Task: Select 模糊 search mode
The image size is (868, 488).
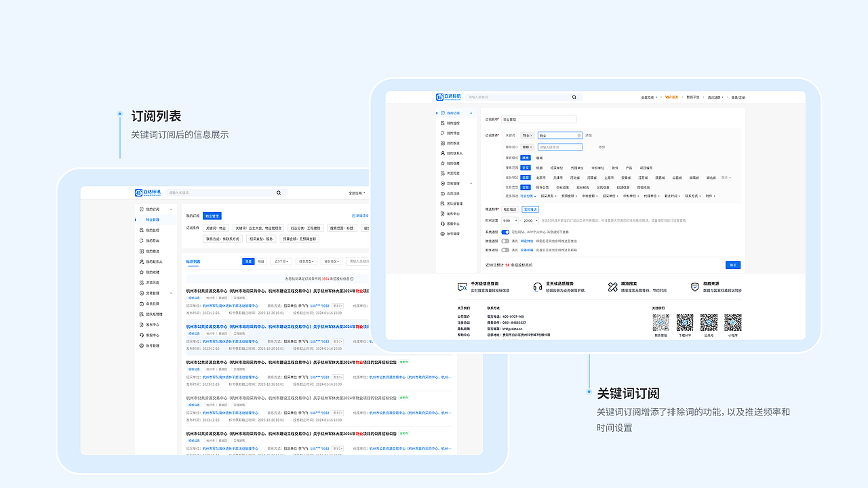Action: coord(540,158)
